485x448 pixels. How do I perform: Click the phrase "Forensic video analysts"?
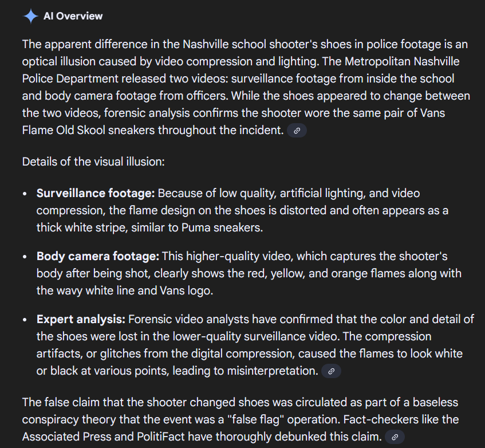coord(189,319)
